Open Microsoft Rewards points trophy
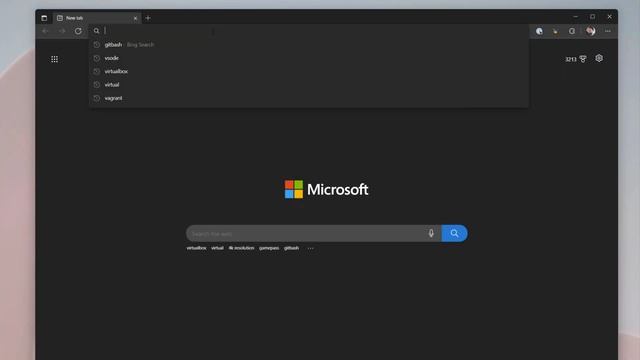Image resolution: width=640 pixels, height=360 pixels. (576, 59)
